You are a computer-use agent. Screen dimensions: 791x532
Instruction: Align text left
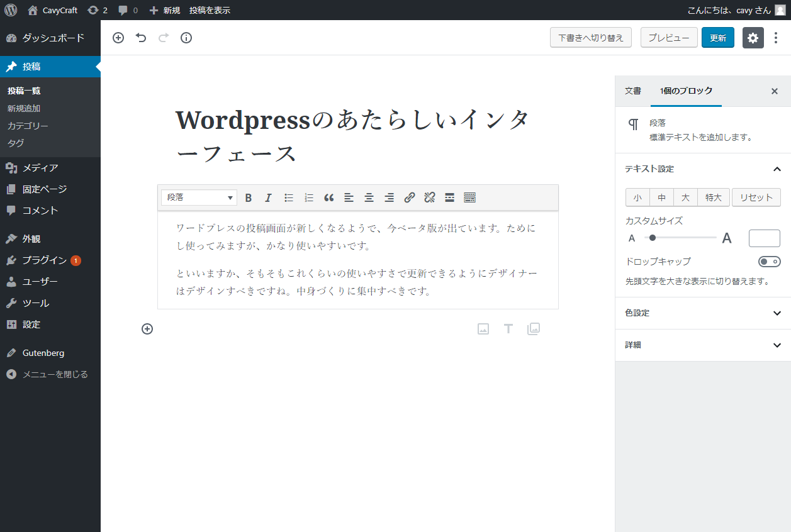349,197
